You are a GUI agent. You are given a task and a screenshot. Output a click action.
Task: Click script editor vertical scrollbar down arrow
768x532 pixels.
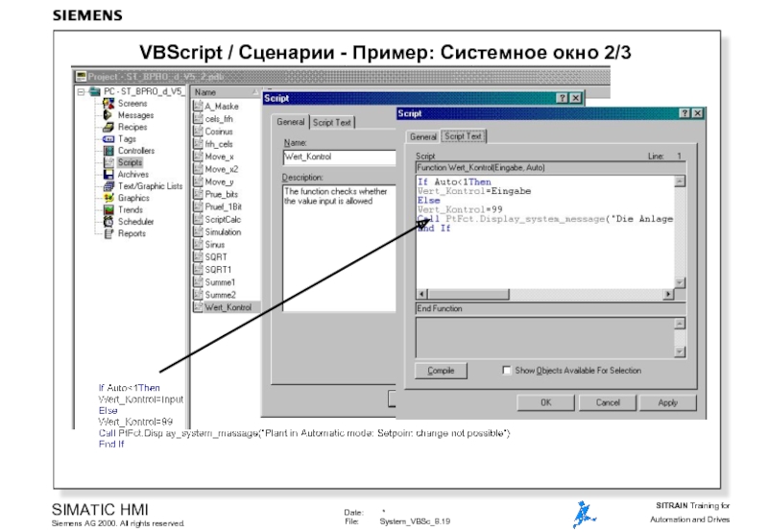[680, 282]
